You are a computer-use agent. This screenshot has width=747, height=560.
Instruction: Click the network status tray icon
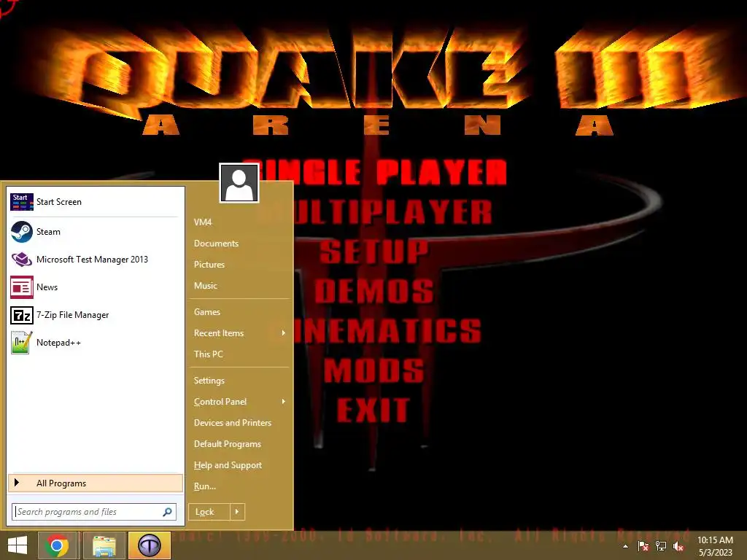click(x=661, y=546)
